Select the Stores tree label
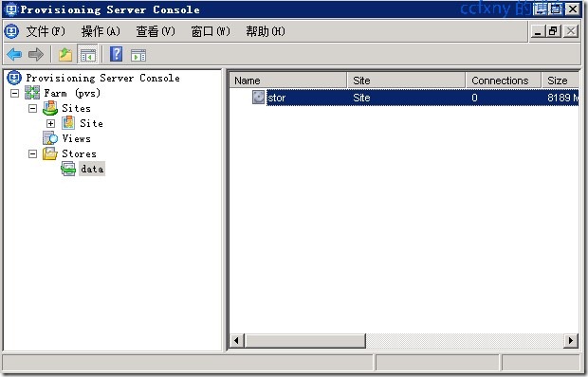This screenshot has width=588, height=377. point(79,153)
